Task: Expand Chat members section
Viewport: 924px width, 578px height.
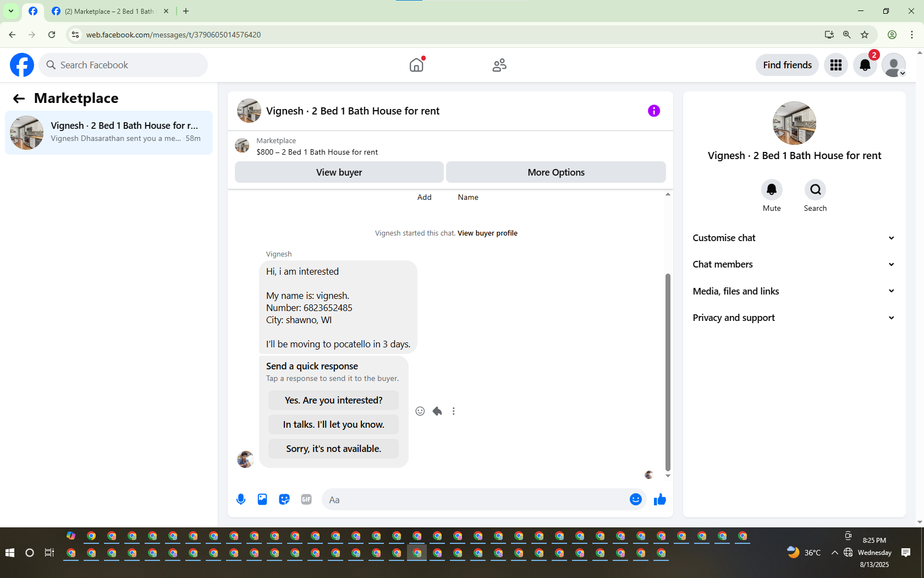Action: click(x=794, y=264)
